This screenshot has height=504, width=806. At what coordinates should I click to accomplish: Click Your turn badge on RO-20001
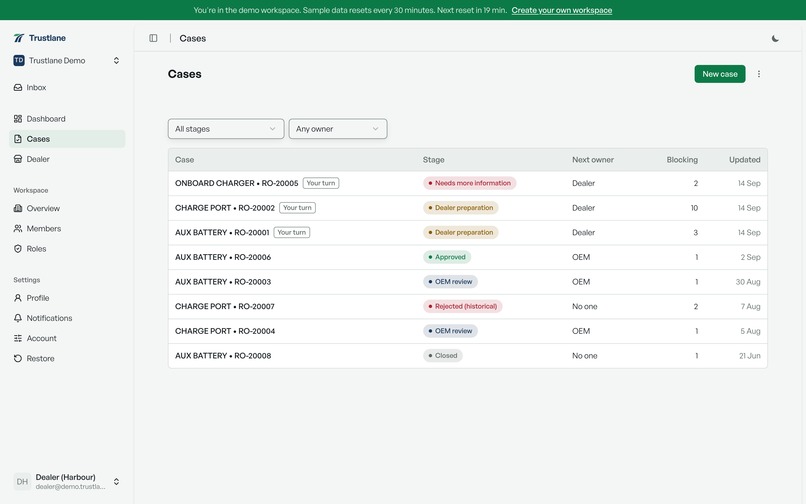pos(291,232)
